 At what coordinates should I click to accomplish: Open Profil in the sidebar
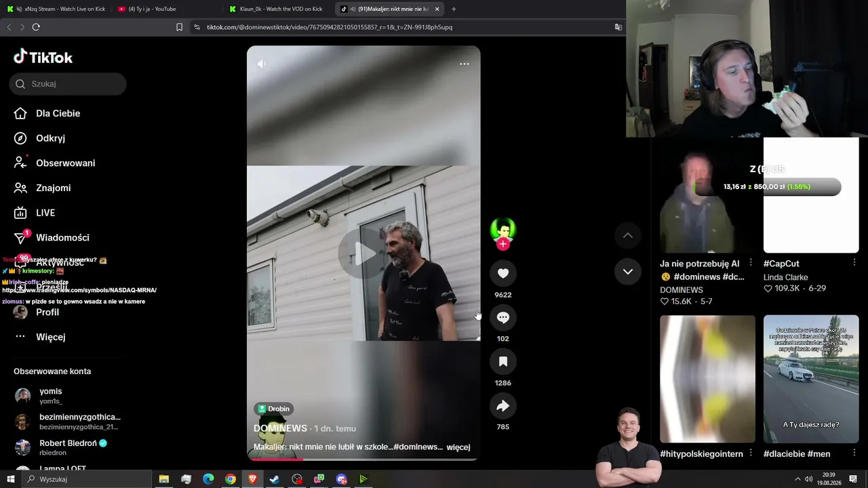[x=47, y=312]
